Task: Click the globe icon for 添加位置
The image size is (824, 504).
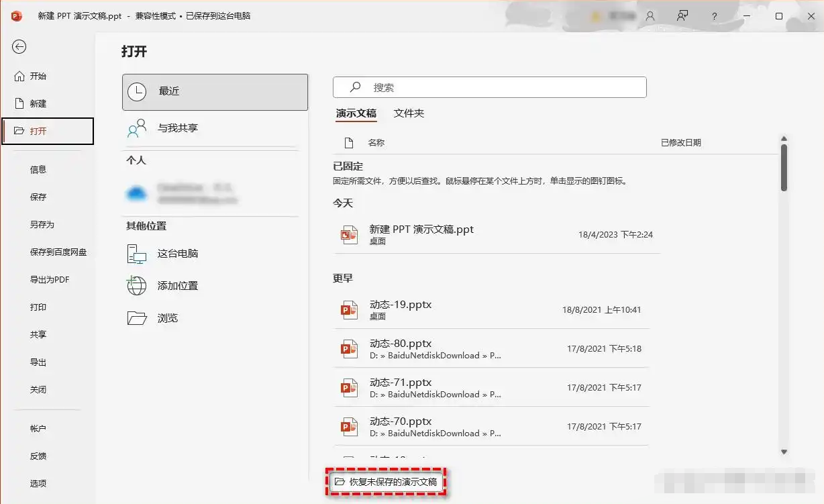Action: [x=137, y=286]
